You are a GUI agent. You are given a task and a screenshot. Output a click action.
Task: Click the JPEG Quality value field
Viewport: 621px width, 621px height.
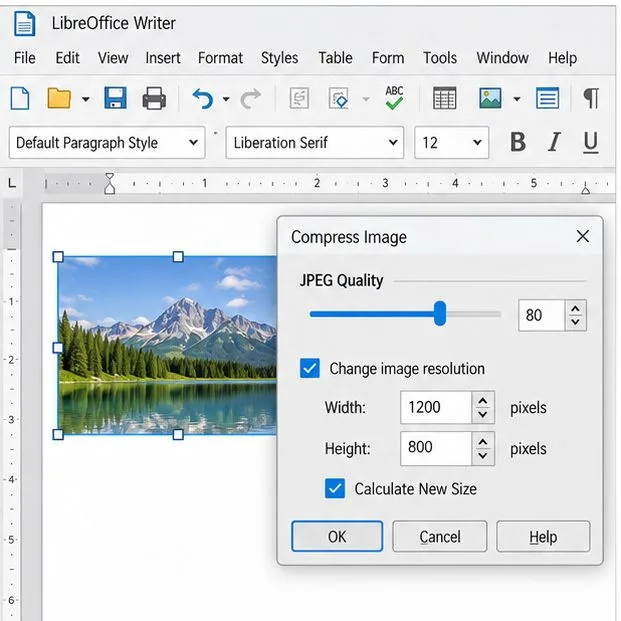[541, 315]
